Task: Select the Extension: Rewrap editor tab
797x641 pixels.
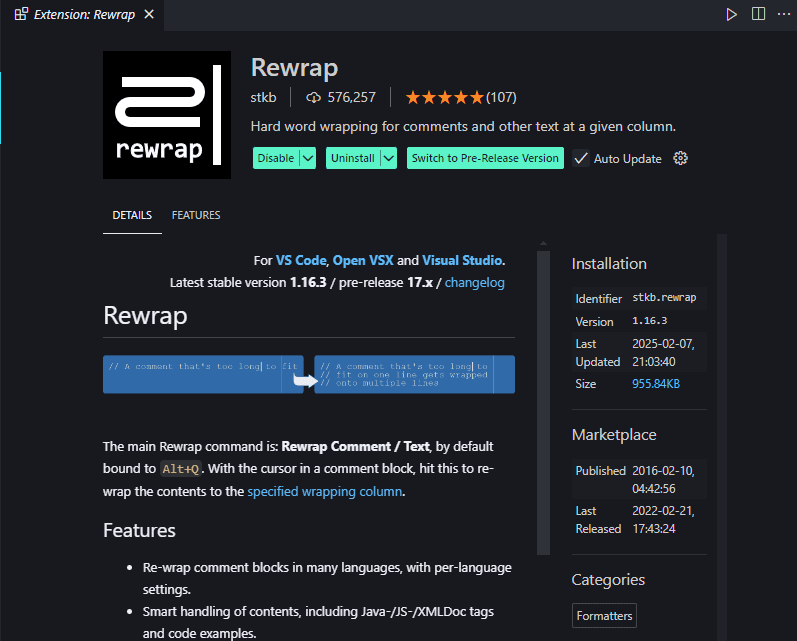Action: (x=84, y=15)
